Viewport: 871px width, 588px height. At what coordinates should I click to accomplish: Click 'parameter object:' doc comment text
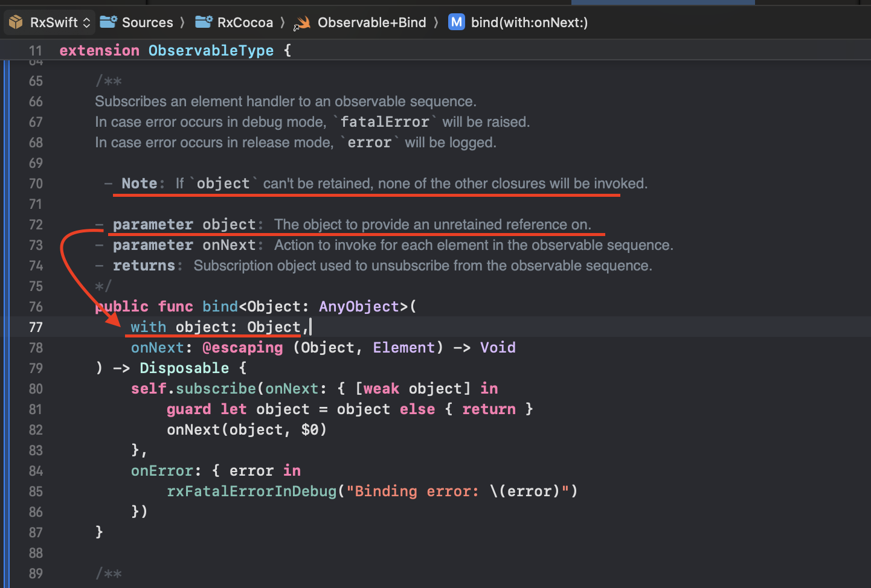188,225
